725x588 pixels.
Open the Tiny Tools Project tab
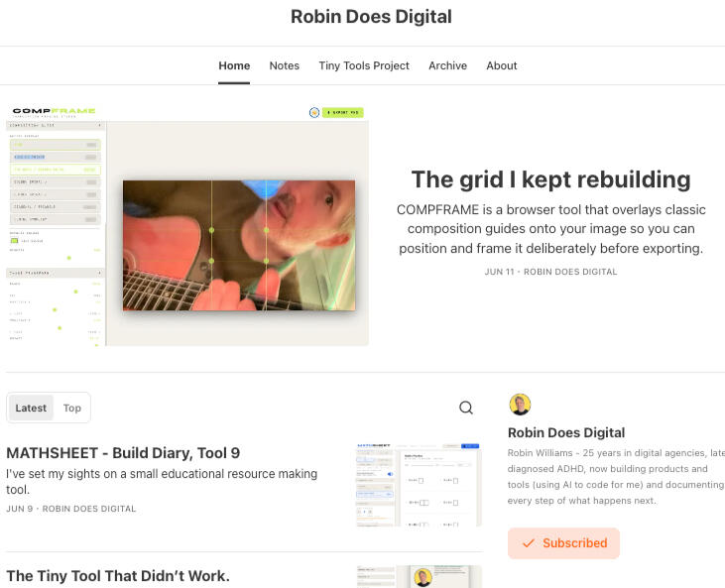tap(364, 66)
